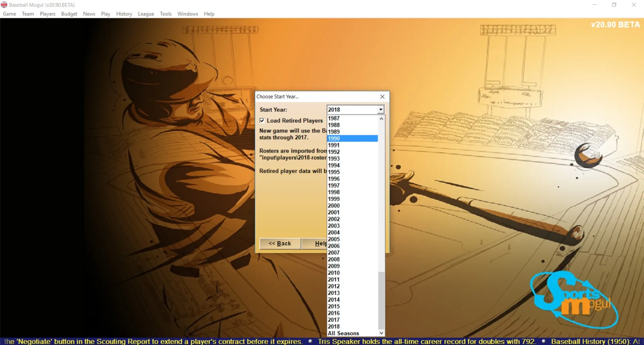Open the Windows menu

pos(187,14)
